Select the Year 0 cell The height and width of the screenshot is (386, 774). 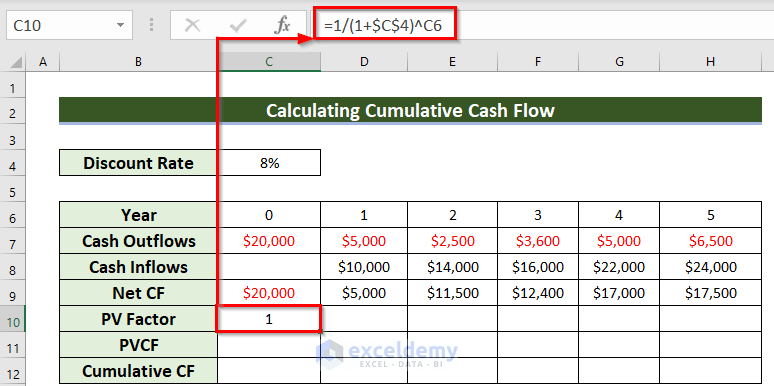(x=269, y=214)
